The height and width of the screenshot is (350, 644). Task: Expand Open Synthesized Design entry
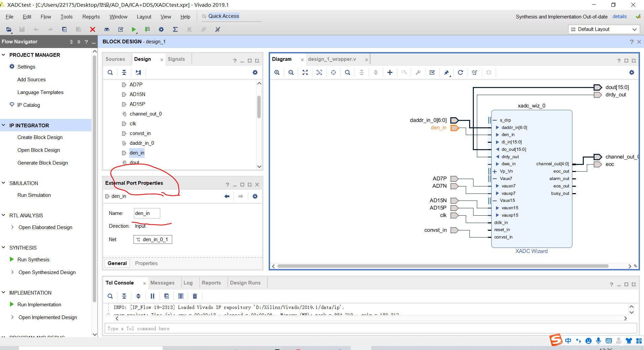tap(12, 272)
